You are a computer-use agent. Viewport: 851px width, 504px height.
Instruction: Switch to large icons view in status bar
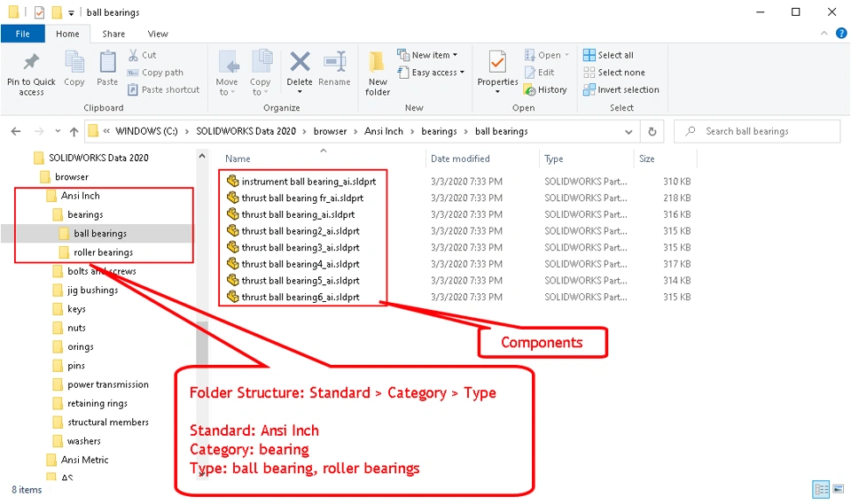(839, 489)
